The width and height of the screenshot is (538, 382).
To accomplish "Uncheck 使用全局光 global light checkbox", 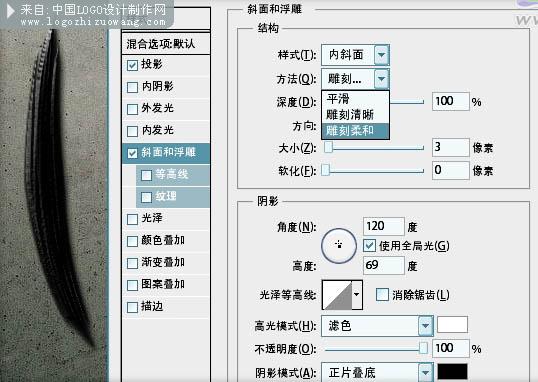I will pyautogui.click(x=370, y=246).
